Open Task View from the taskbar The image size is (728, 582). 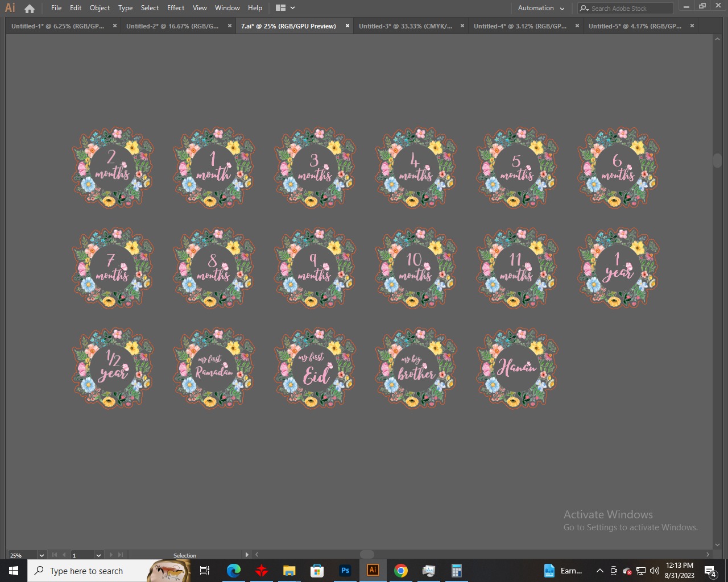pos(205,571)
